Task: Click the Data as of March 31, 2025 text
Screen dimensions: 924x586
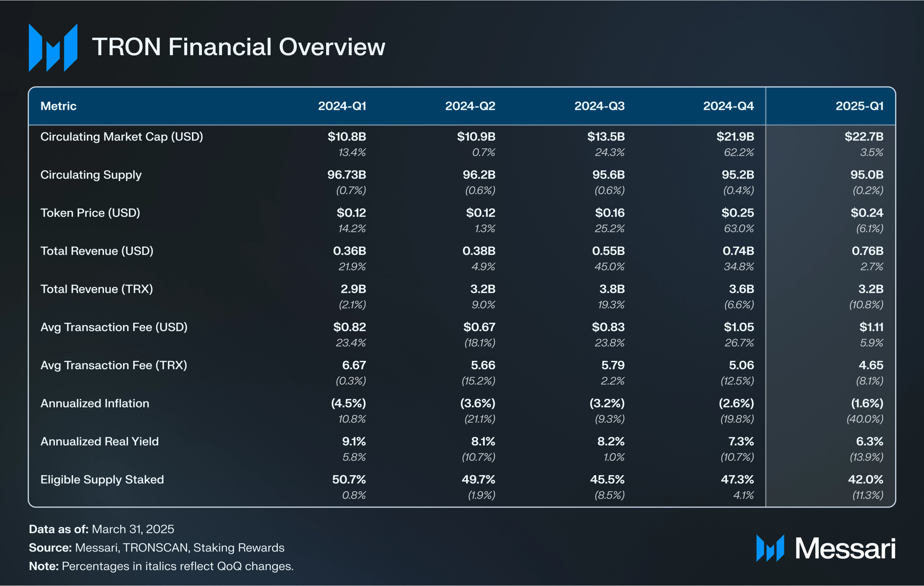Action: 101,529
